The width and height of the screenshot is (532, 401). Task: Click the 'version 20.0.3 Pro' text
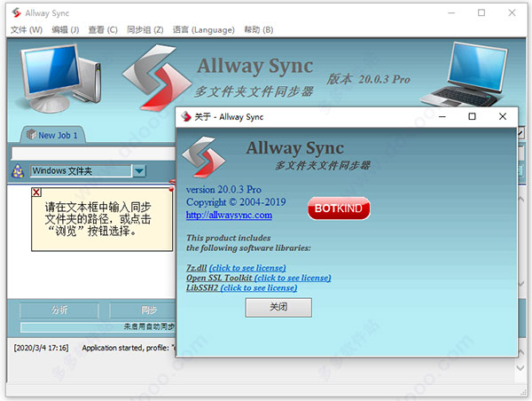coord(223,190)
